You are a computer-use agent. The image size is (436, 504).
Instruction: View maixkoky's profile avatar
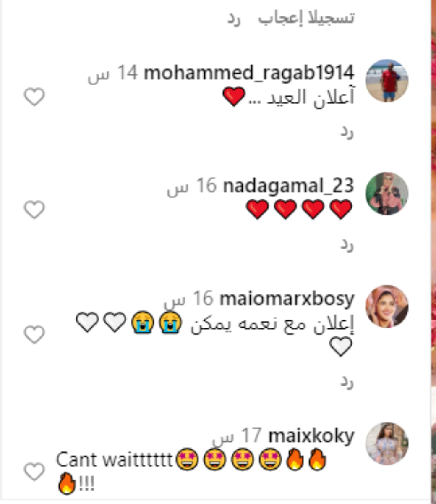pos(387,444)
